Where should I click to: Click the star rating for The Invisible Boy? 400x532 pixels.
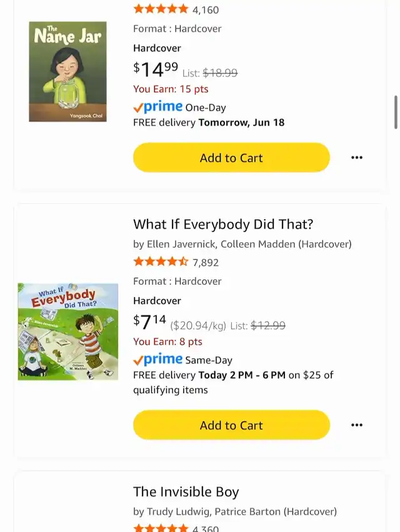161,528
